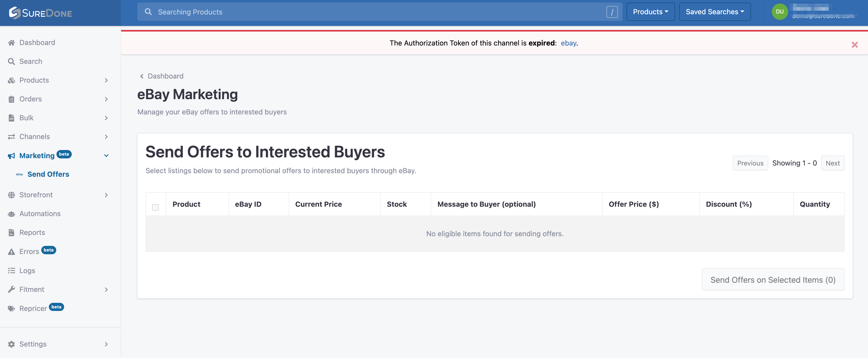Click the Channels arrows icon
Image resolution: width=868 pixels, height=358 pixels.
[x=11, y=137]
